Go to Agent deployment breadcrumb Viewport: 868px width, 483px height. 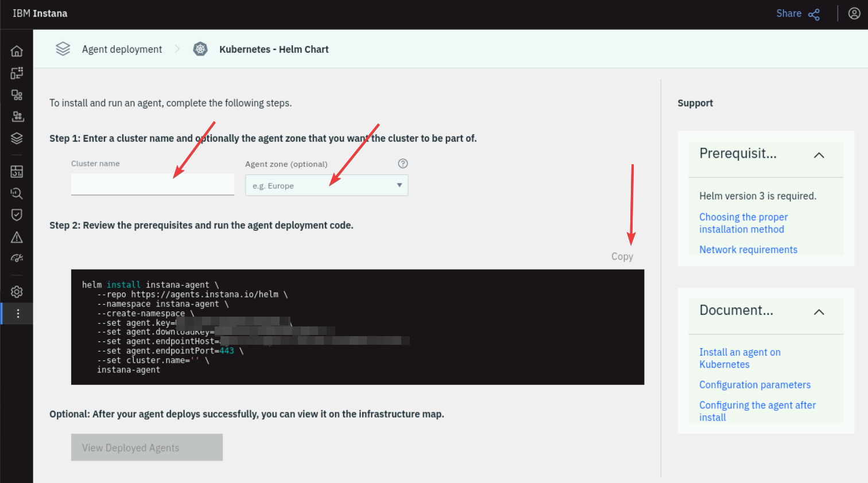(122, 49)
